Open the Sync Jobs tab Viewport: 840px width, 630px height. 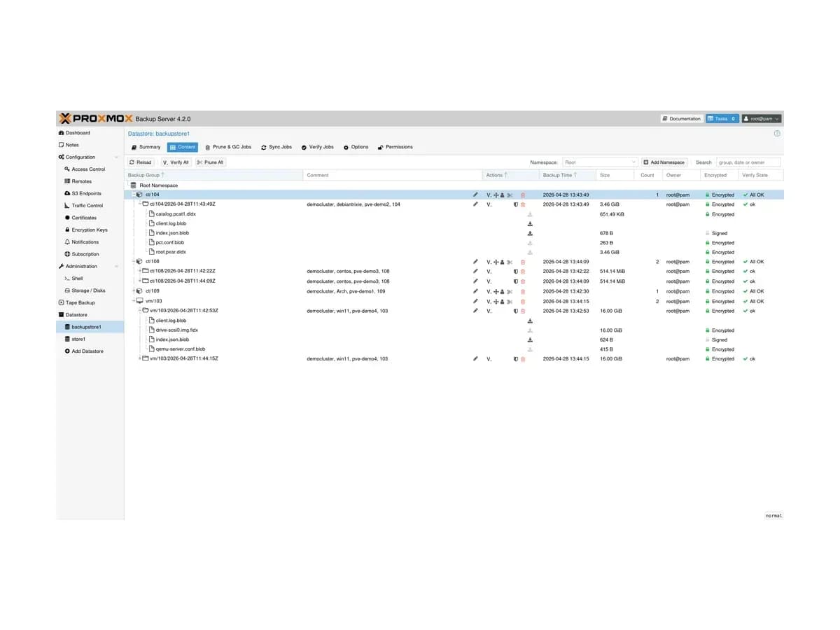point(276,147)
